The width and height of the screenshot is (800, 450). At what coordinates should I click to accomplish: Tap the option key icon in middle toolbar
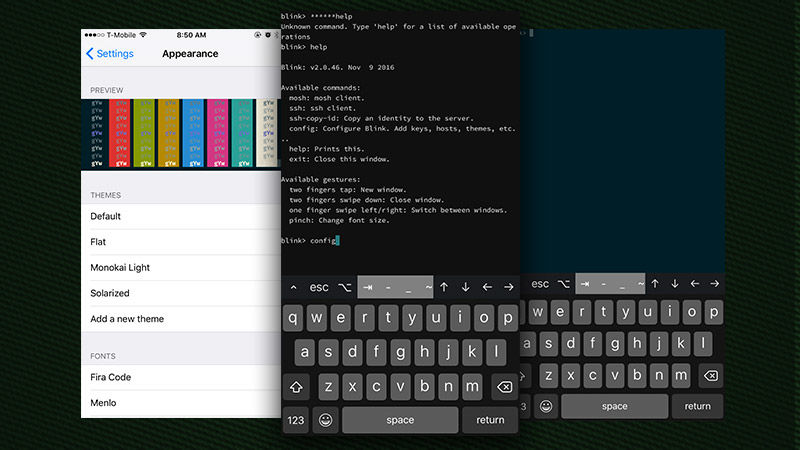pyautogui.click(x=345, y=288)
